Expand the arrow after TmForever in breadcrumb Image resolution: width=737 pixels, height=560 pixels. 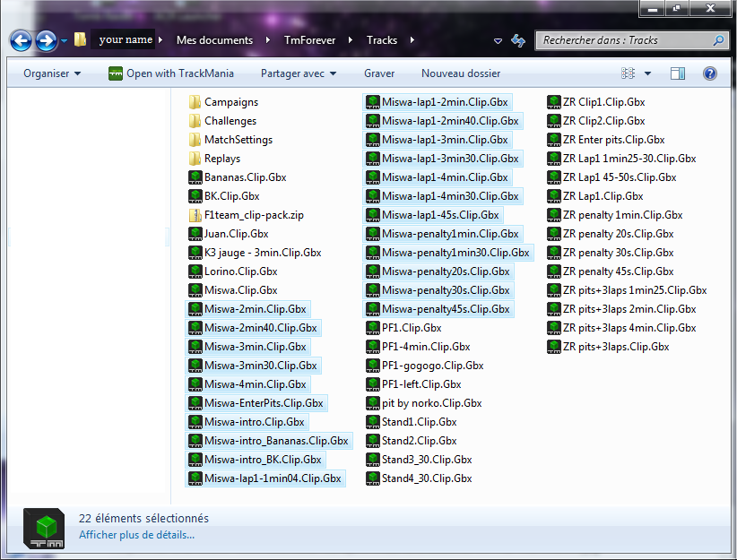(351, 40)
